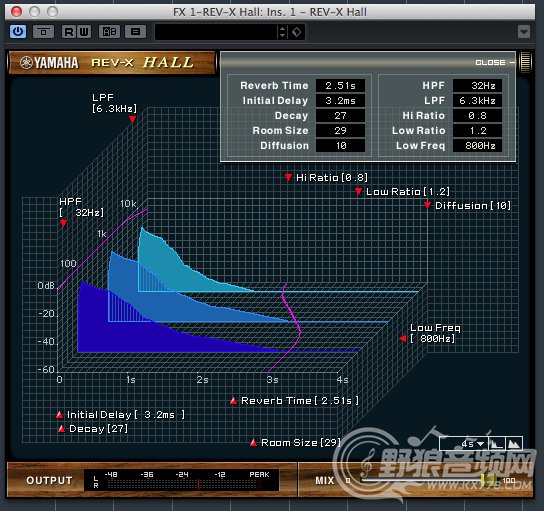Image resolution: width=544 pixels, height=511 pixels.
Task: Edit the Initial Delay value 3.2ms
Action: tap(340, 101)
